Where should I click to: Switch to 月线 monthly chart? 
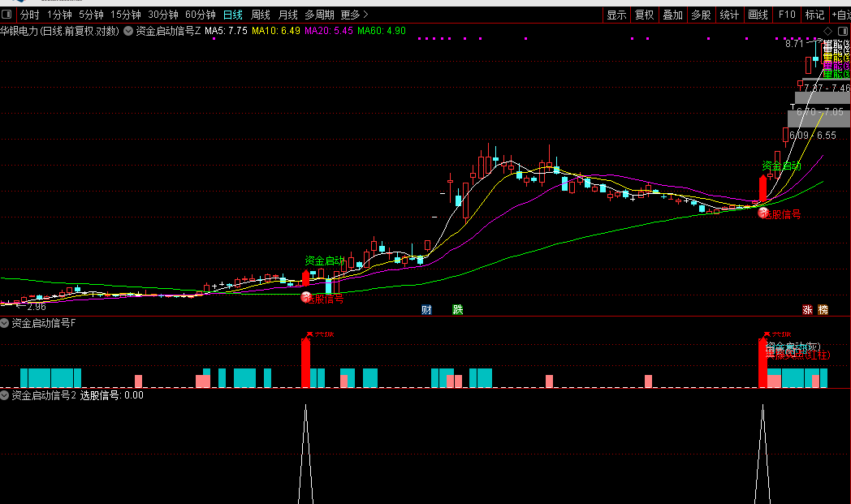(287, 15)
